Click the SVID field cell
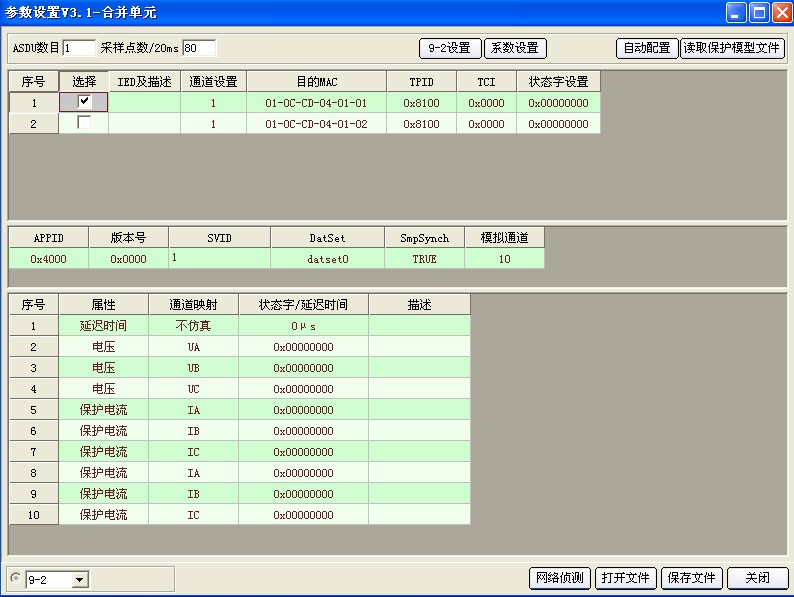Screen dimensions: 794x597 (219, 258)
